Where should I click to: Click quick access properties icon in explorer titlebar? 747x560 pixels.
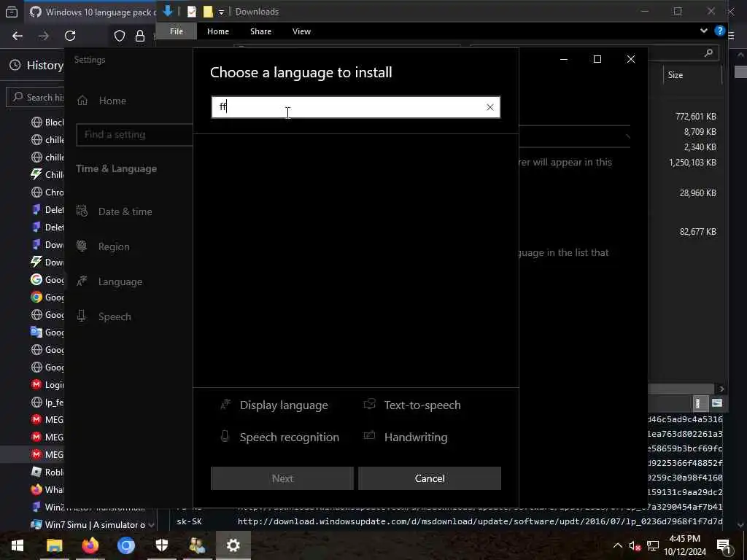point(192,12)
